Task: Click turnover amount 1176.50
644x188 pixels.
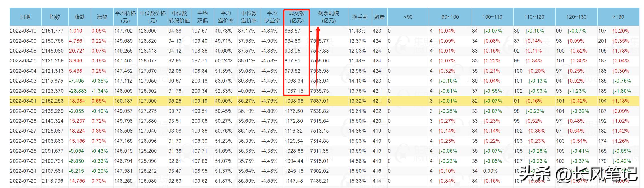Action: (x=294, y=111)
